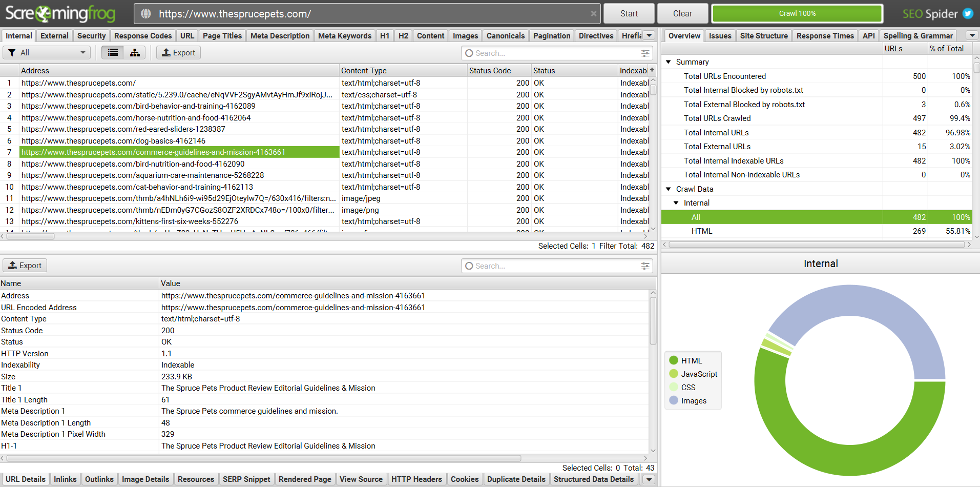Click the Start button
This screenshot has width=980, height=487.
pyautogui.click(x=629, y=14)
